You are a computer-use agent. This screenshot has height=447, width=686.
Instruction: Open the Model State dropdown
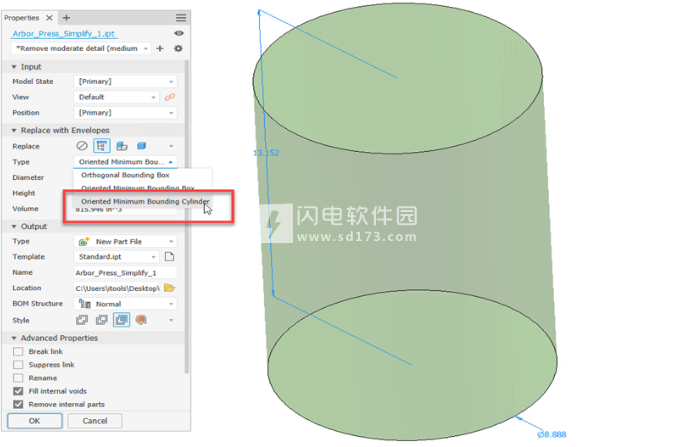pyautogui.click(x=125, y=81)
